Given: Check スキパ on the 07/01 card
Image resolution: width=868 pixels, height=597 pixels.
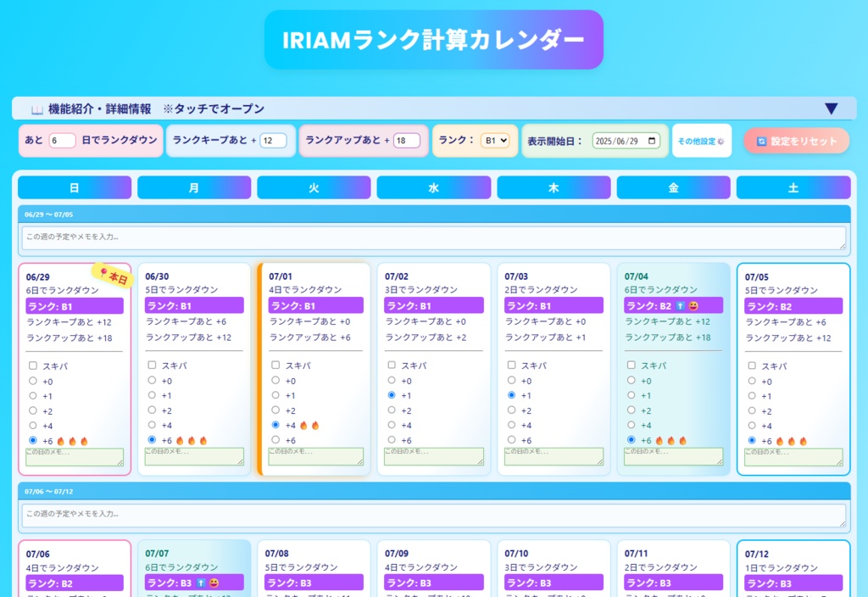Looking at the screenshot, I should tap(275, 365).
